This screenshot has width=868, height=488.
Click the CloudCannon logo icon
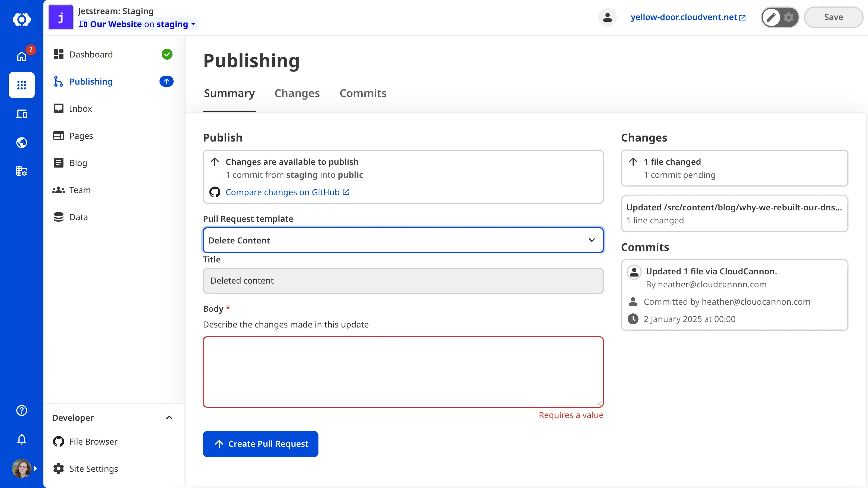tap(22, 20)
